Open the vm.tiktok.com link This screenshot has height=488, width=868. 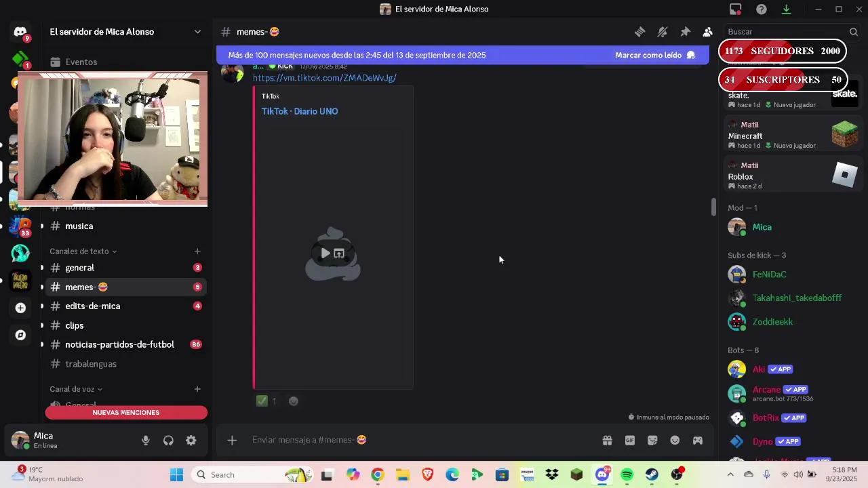[324, 78]
